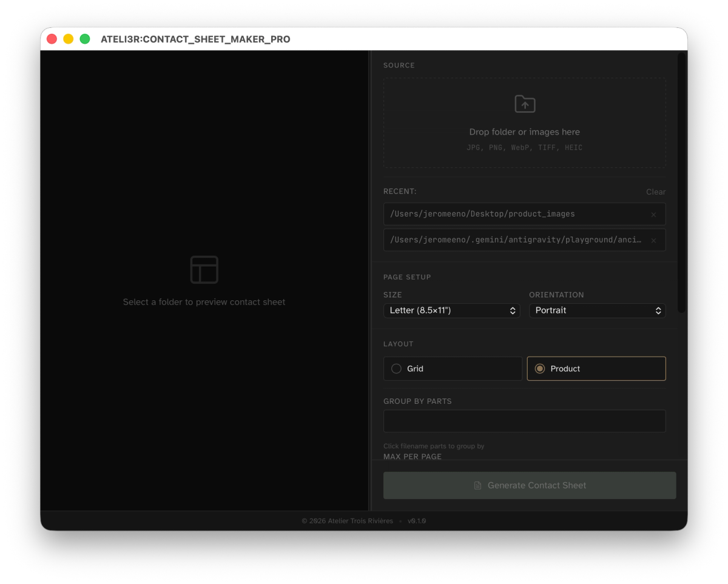Click the Group by Parts input field

pos(524,420)
